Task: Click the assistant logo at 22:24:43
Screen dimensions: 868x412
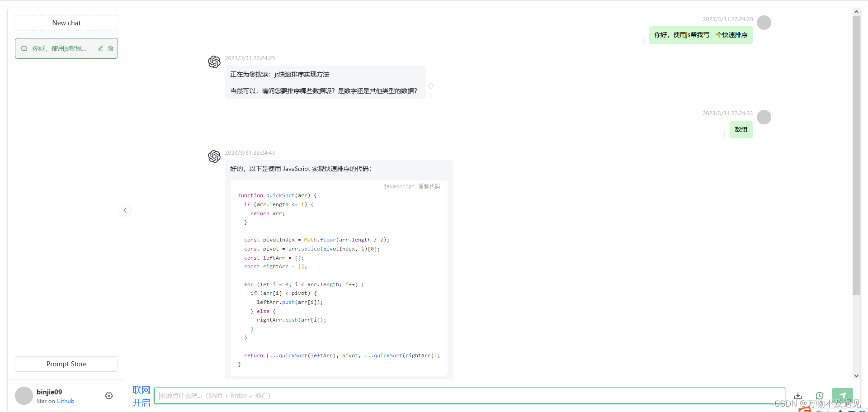Action: [x=214, y=156]
